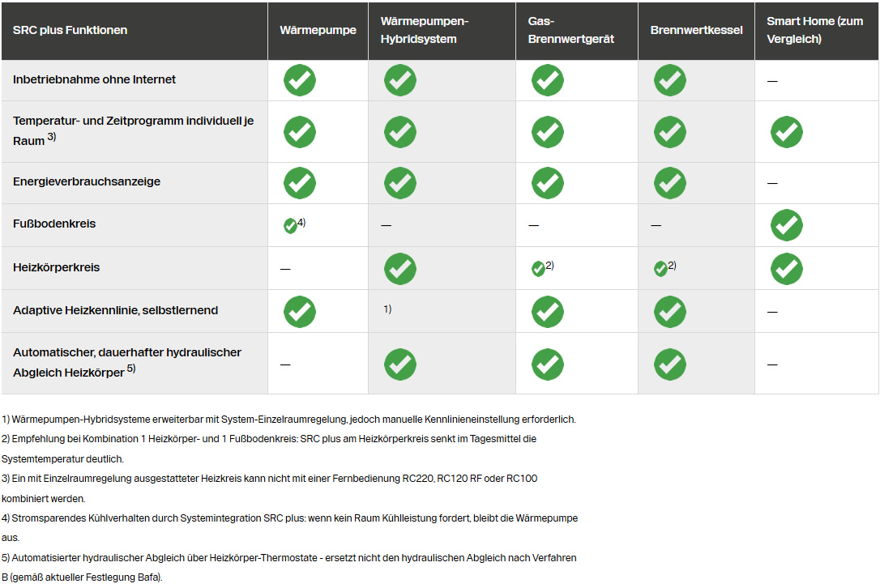Click Brennwertkessel checkmark for hydraulischer Abgleich row

pyautogui.click(x=669, y=364)
